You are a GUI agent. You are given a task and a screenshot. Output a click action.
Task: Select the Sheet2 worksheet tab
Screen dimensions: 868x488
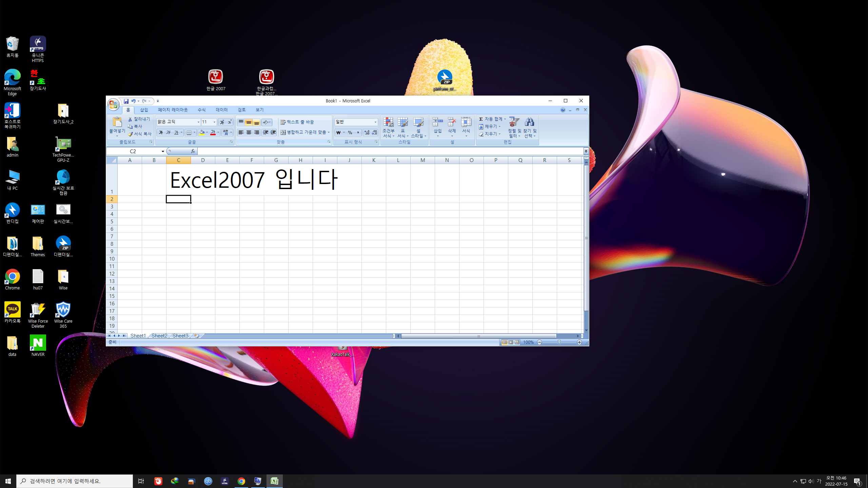[x=159, y=336]
